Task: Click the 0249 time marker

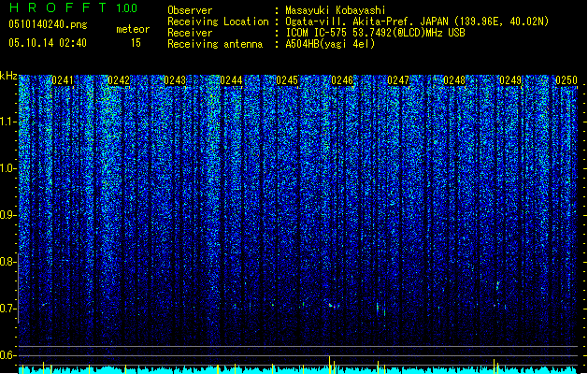Action: coord(510,80)
